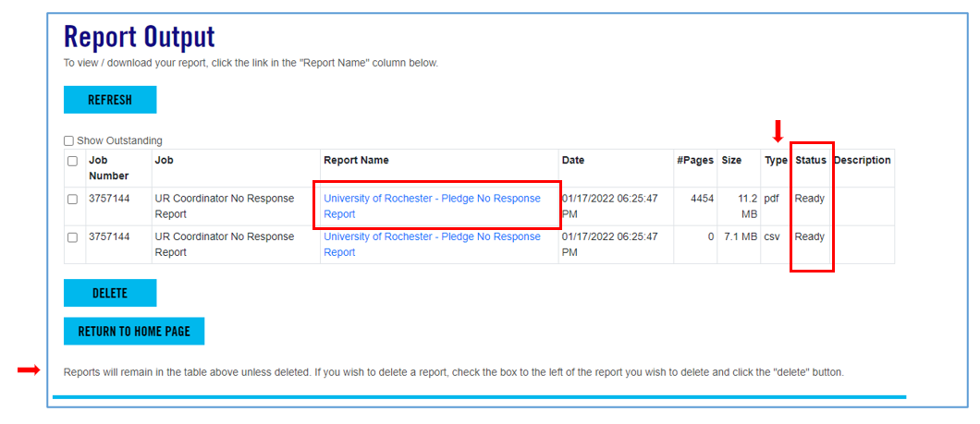Click the Status column header
Image resolution: width=980 pixels, height=424 pixels.
[x=811, y=161]
